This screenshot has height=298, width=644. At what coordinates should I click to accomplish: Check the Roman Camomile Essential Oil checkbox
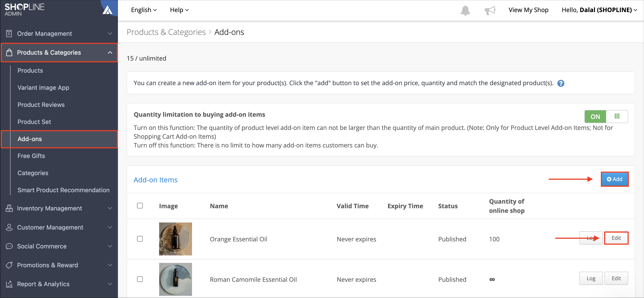point(140,279)
